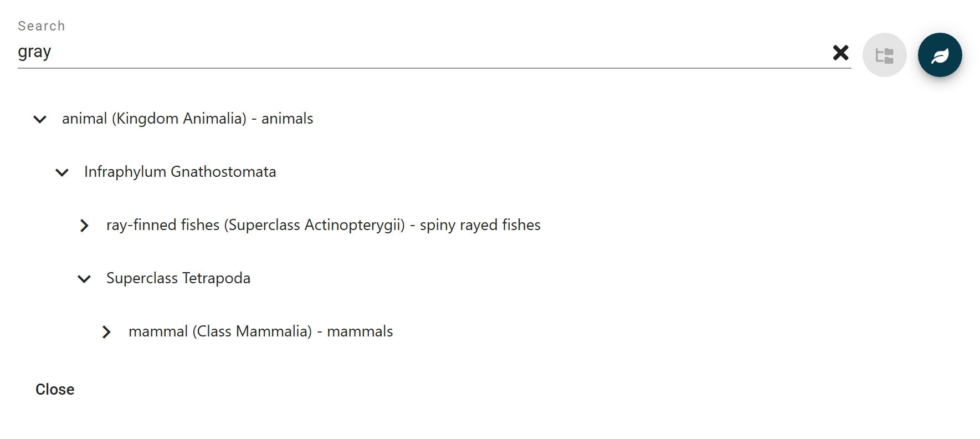Select the spiny rayed fishes entry

pyautogui.click(x=324, y=225)
